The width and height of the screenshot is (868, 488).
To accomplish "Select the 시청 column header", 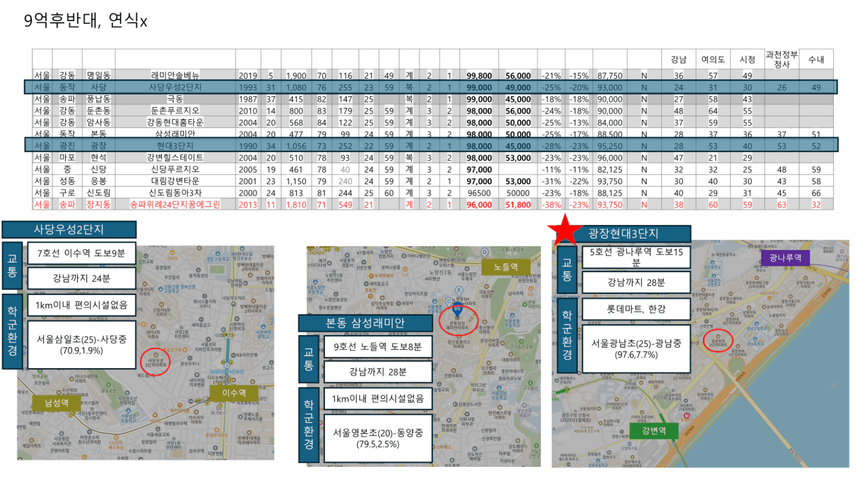I will [748, 59].
